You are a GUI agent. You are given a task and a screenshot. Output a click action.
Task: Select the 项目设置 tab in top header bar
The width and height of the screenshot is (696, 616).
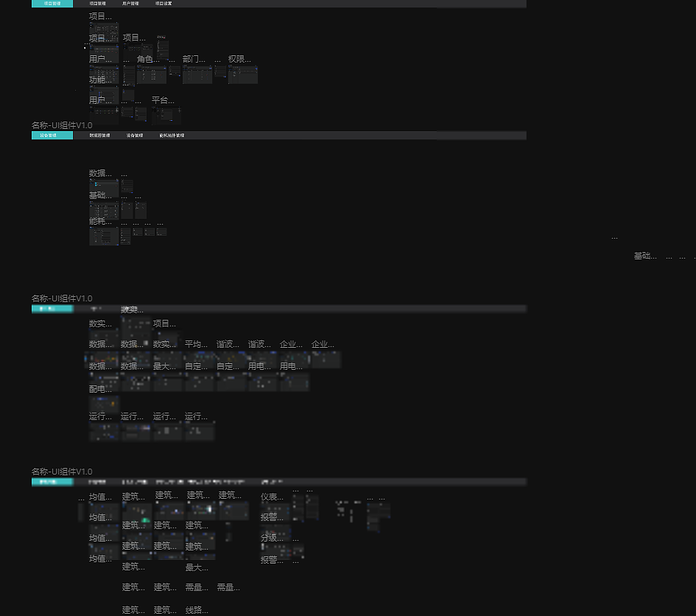coord(164,3)
